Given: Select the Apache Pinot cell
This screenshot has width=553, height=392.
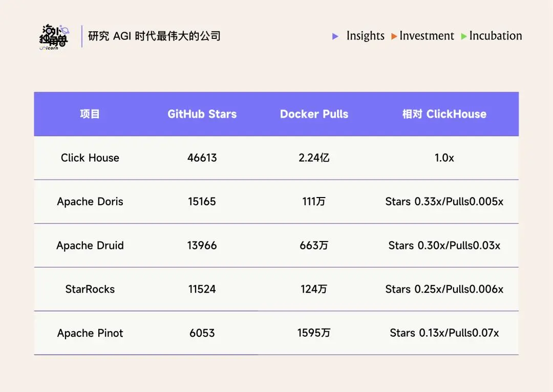Looking at the screenshot, I should point(90,333).
